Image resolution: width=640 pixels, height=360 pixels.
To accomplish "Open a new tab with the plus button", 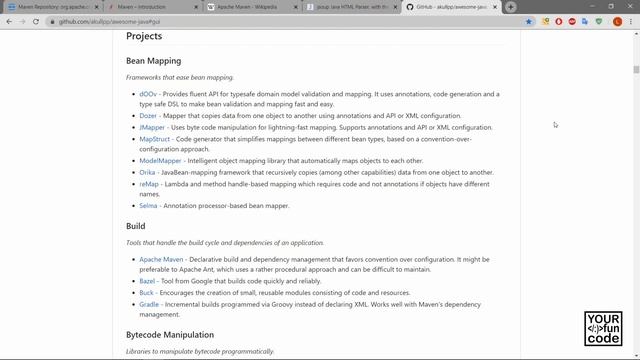I will 511,7.
